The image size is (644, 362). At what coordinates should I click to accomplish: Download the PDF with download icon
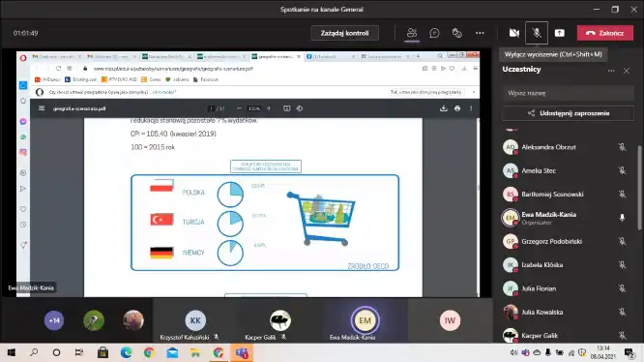[443, 108]
